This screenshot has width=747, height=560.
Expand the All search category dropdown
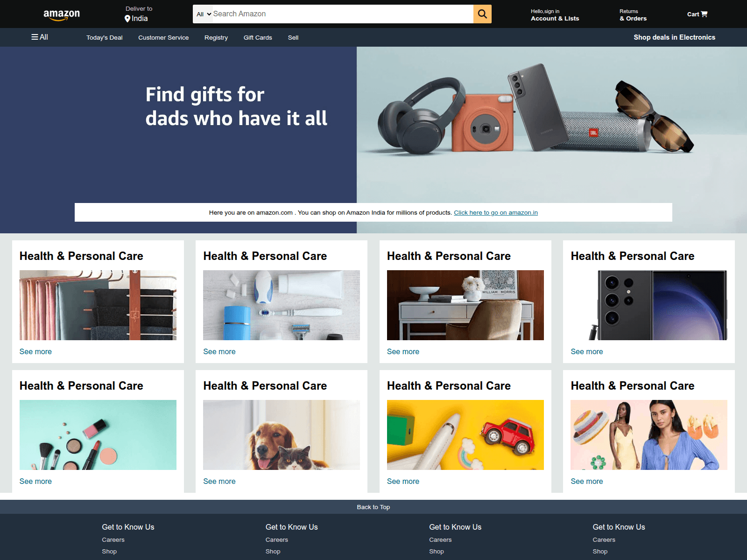pyautogui.click(x=204, y=14)
